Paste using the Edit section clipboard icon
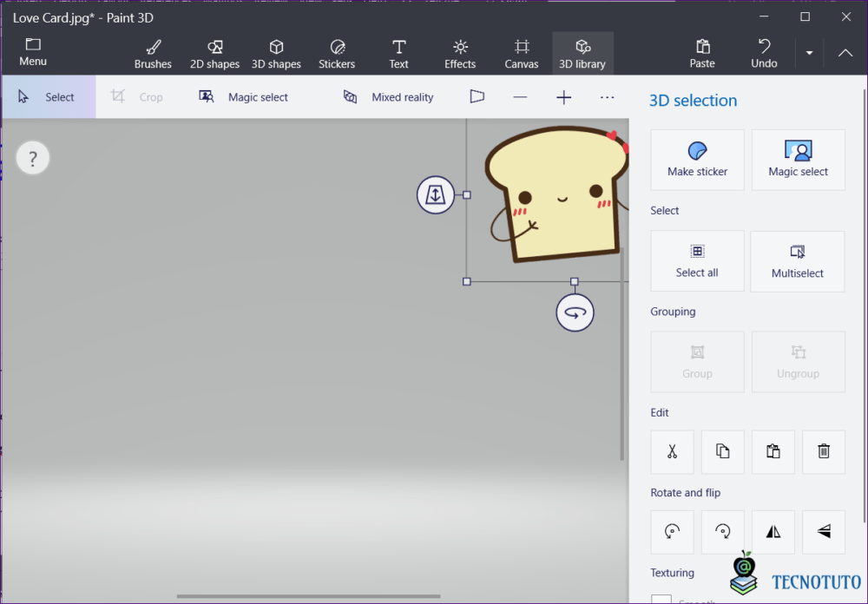 [773, 452]
